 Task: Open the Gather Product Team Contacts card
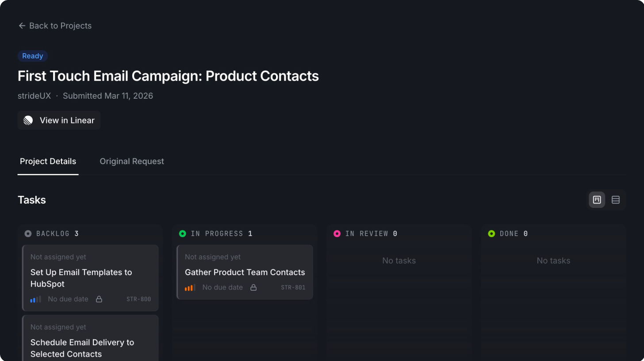click(x=245, y=272)
